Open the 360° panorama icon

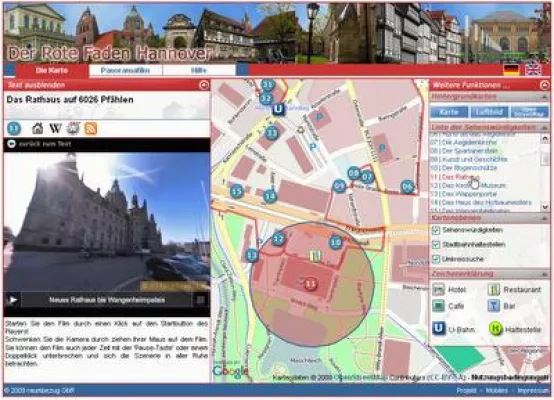click(x=73, y=128)
